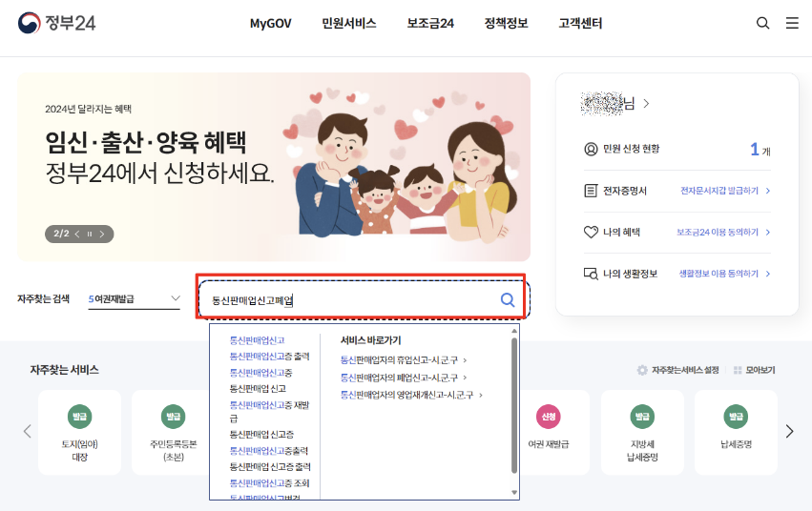The image size is (812, 511).
Task: Open 생활정보 이용 동의하기 link
Action: (724, 274)
